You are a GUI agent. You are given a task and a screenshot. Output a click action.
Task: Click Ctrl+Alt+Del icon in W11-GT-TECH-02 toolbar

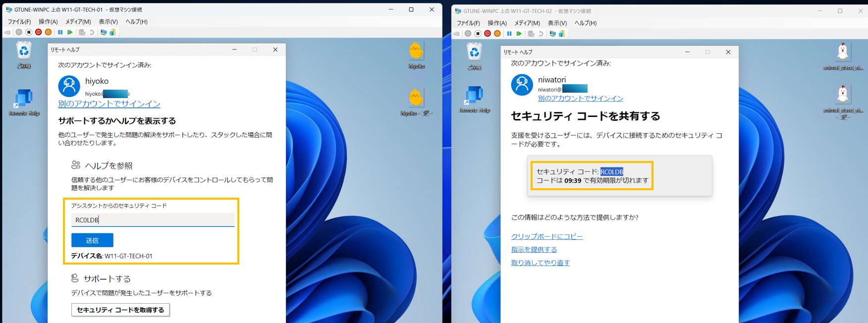[456, 34]
